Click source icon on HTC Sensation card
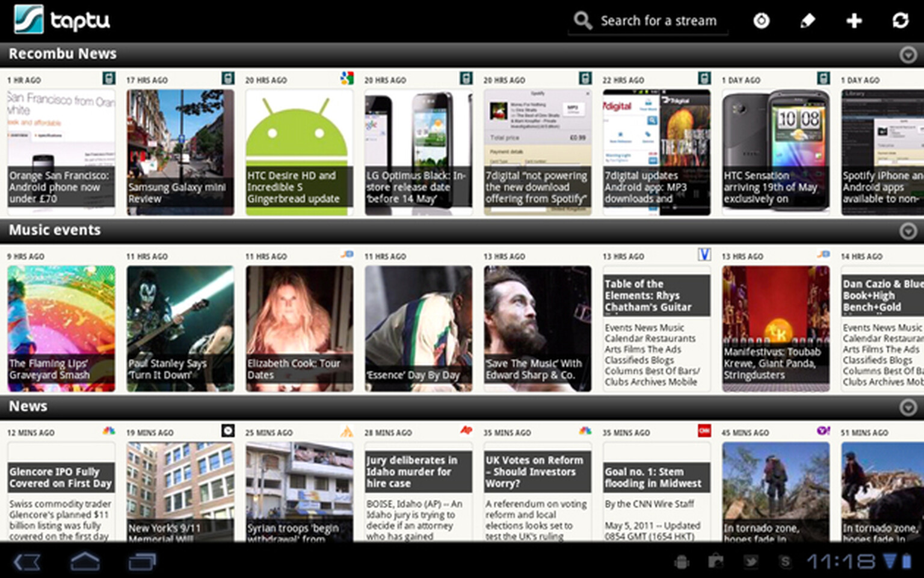This screenshot has width=924, height=578. coord(823,78)
